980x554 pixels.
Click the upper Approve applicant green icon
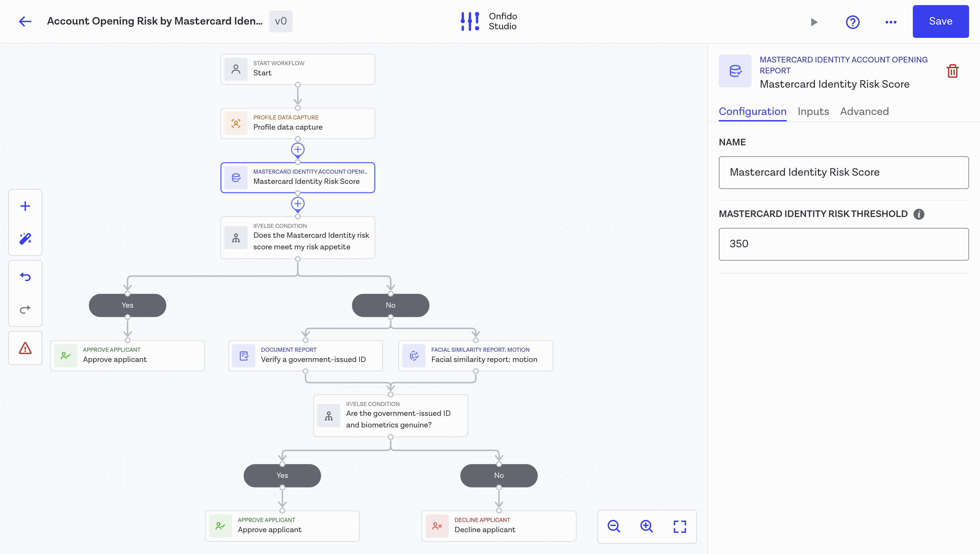pyautogui.click(x=65, y=356)
